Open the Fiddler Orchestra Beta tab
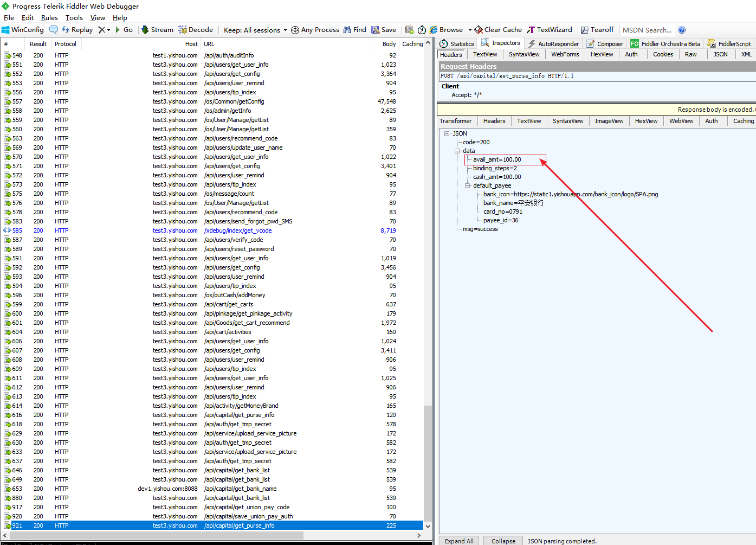The width and height of the screenshot is (756, 545). [x=665, y=43]
